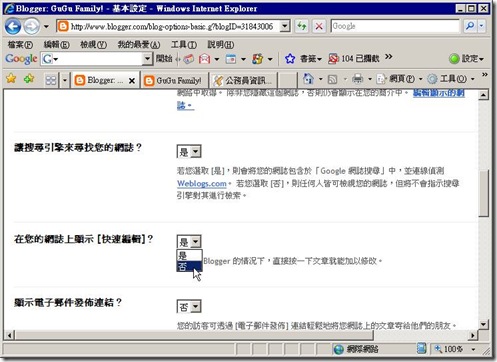
Task: Select 是 in the open dropdown list
Action: tap(189, 255)
